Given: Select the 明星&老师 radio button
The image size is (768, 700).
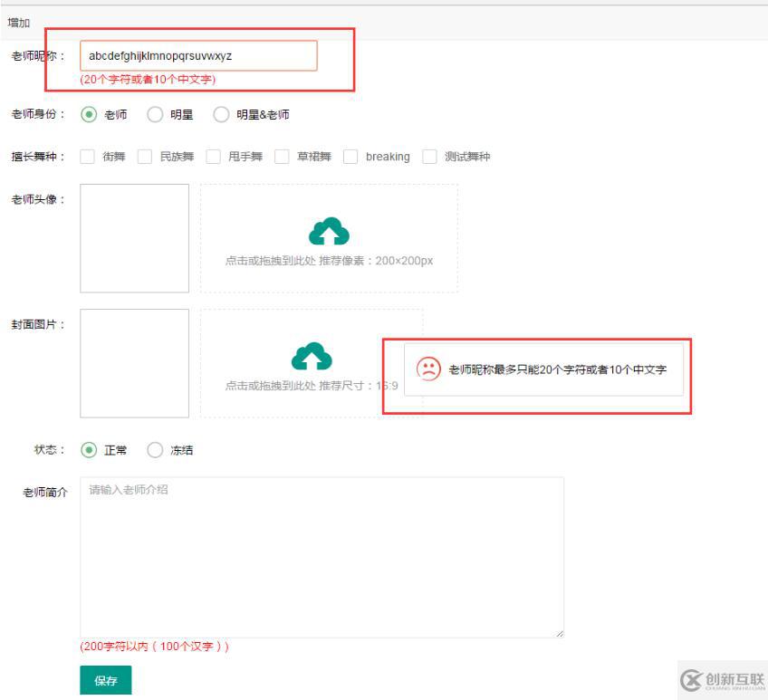Looking at the screenshot, I should point(221,114).
